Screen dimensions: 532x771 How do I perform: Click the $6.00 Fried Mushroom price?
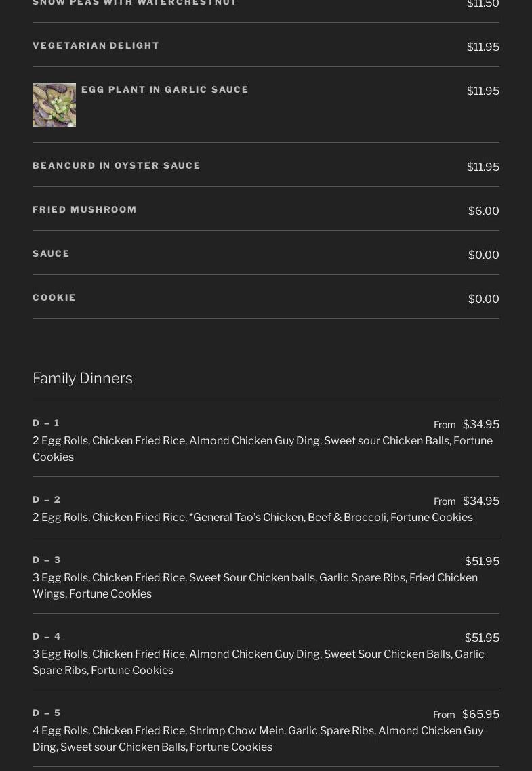tap(483, 211)
